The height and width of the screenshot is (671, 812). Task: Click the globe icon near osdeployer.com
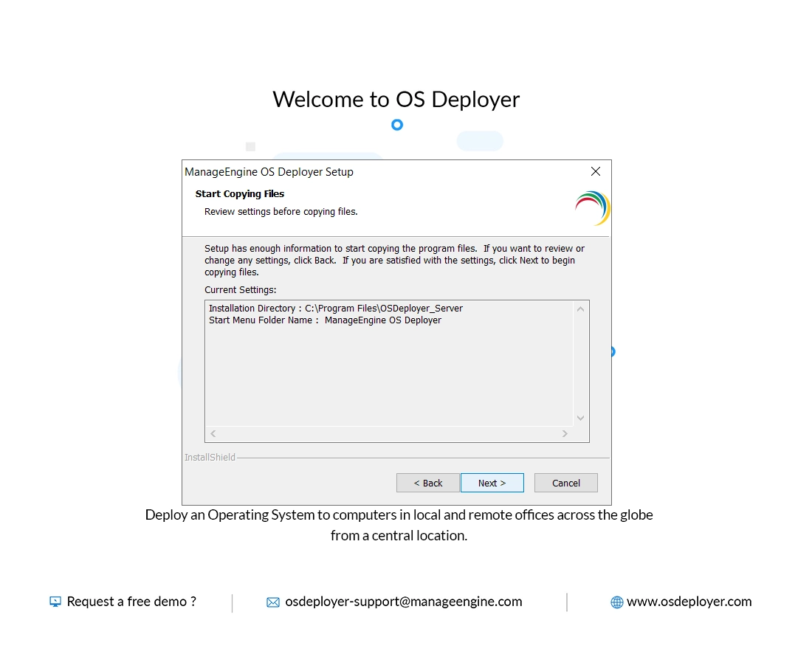click(616, 602)
